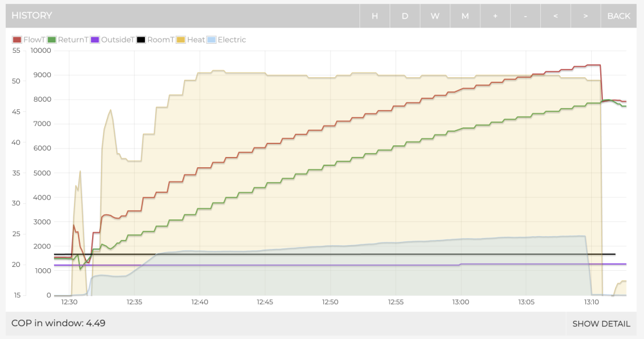Click SHOW DETAIL at bottom right
The width and height of the screenshot is (644, 339).
coord(601,324)
